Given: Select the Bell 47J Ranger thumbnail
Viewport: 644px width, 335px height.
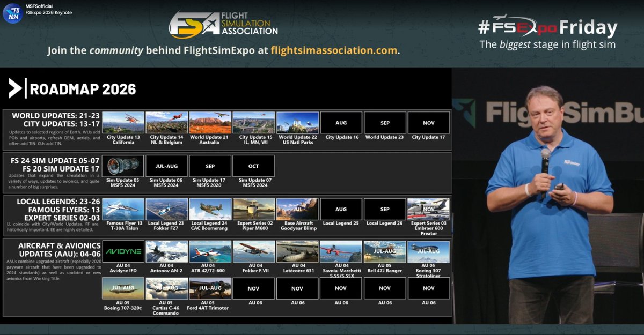Looking at the screenshot, I should click(x=385, y=251).
